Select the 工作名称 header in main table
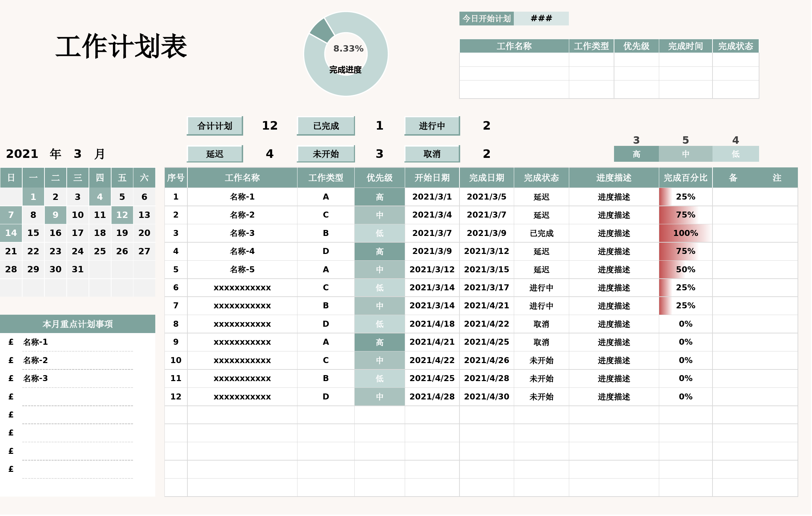The width and height of the screenshot is (812, 516). tap(242, 178)
